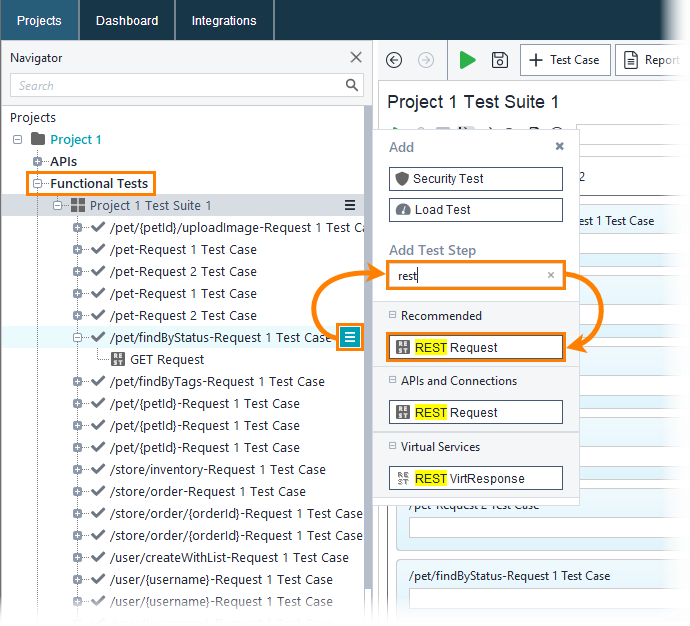Screen dimensions: 690x626
Task: Run the test suite with green play button
Action: click(x=467, y=60)
